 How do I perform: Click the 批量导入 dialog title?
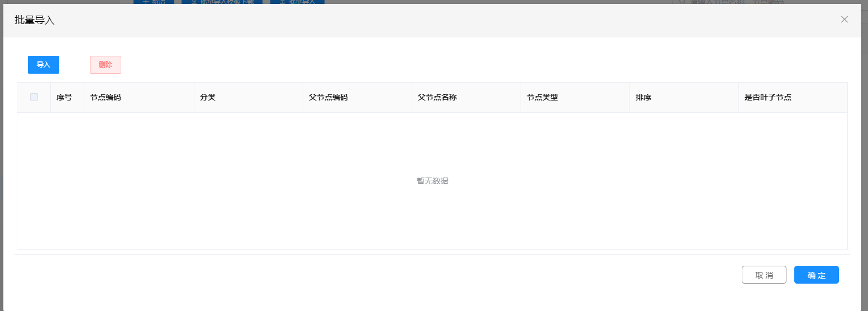tap(35, 21)
